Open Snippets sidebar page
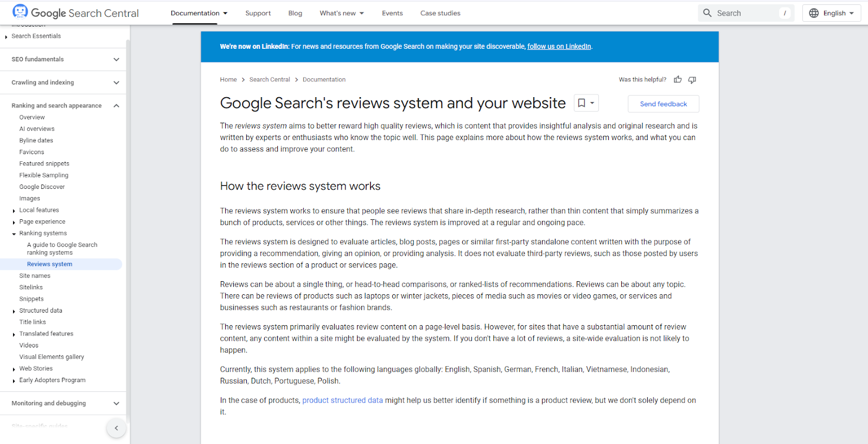 (x=31, y=299)
